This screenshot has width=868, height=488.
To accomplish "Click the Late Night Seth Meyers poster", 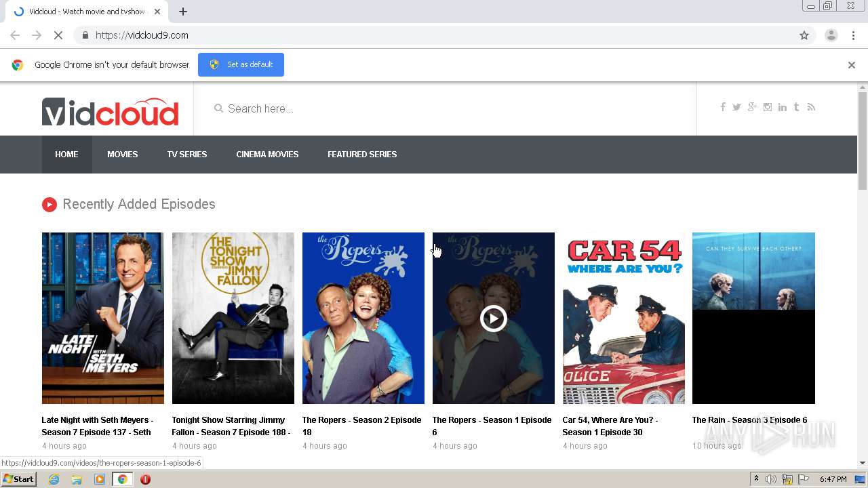I will click(103, 318).
